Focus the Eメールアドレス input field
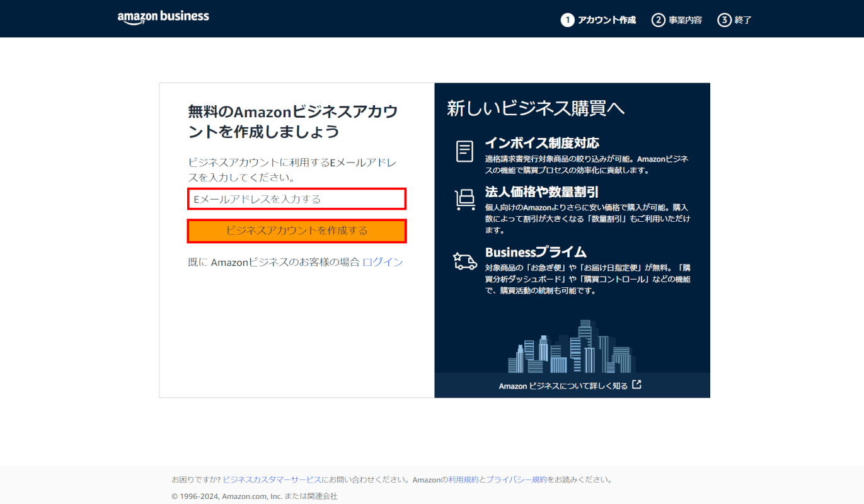This screenshot has width=864, height=504. (x=297, y=199)
